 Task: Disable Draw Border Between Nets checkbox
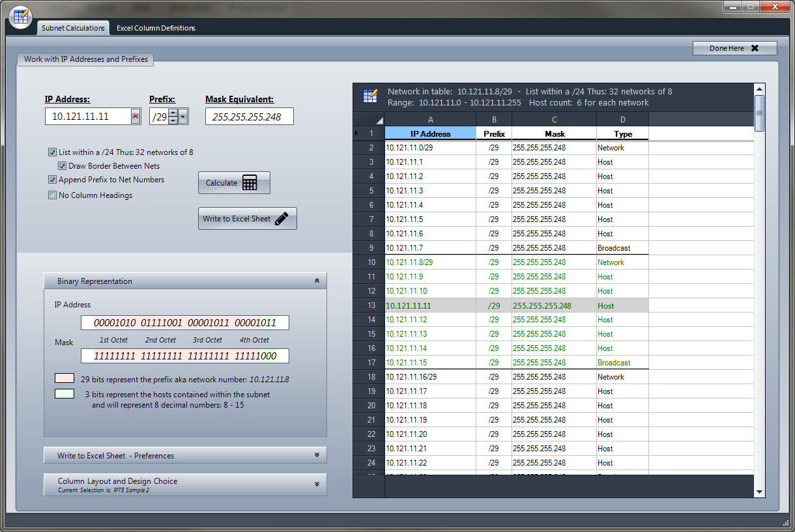[x=63, y=166]
